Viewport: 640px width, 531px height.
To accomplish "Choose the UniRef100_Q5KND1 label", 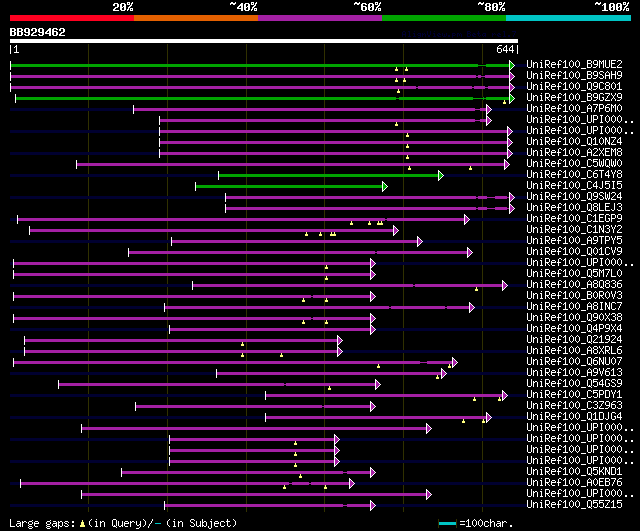I will tap(574, 471).
